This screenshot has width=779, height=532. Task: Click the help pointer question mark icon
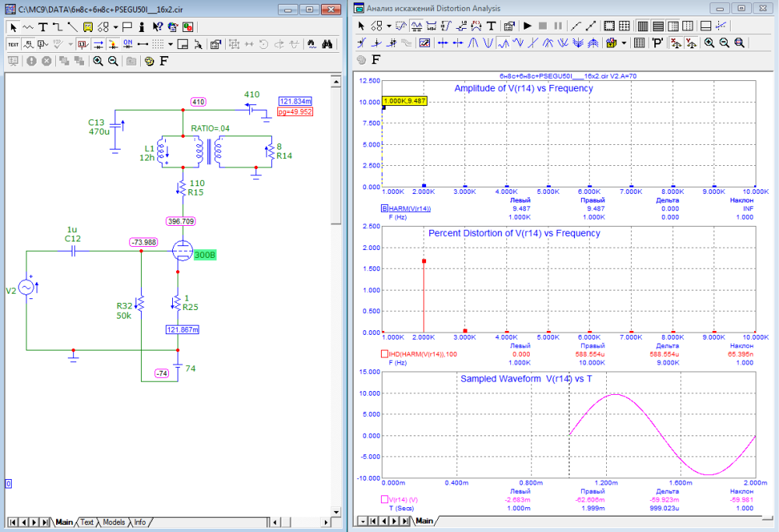coord(157,26)
